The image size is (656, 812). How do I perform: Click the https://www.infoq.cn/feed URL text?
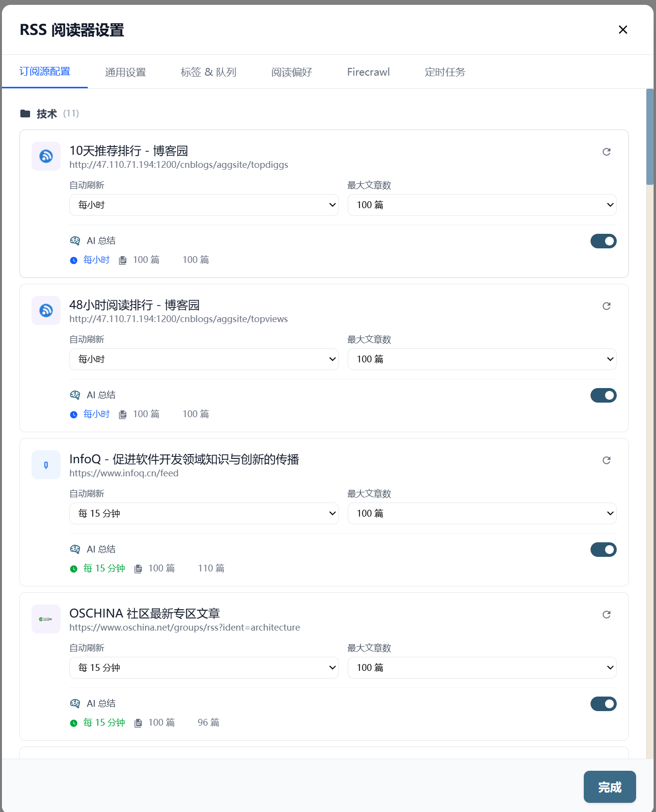[124, 473]
